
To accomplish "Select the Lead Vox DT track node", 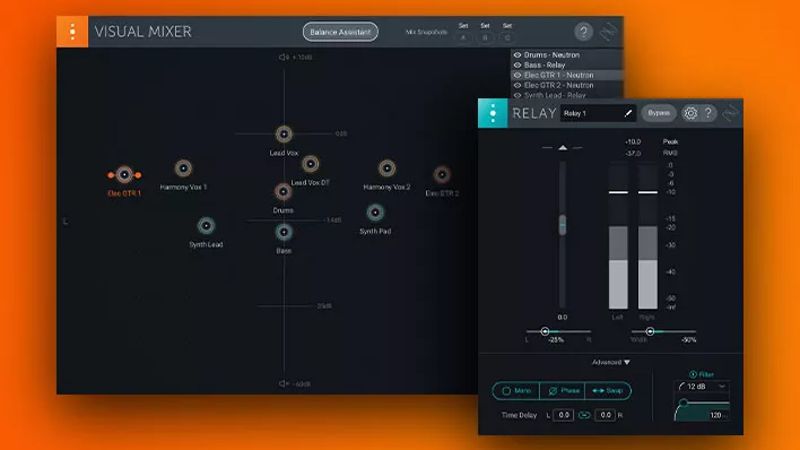I will tap(310, 164).
